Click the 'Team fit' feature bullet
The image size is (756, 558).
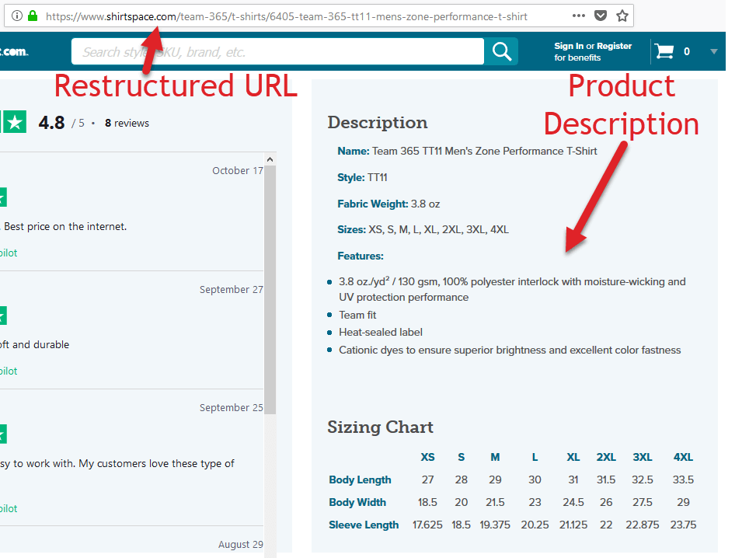click(357, 315)
